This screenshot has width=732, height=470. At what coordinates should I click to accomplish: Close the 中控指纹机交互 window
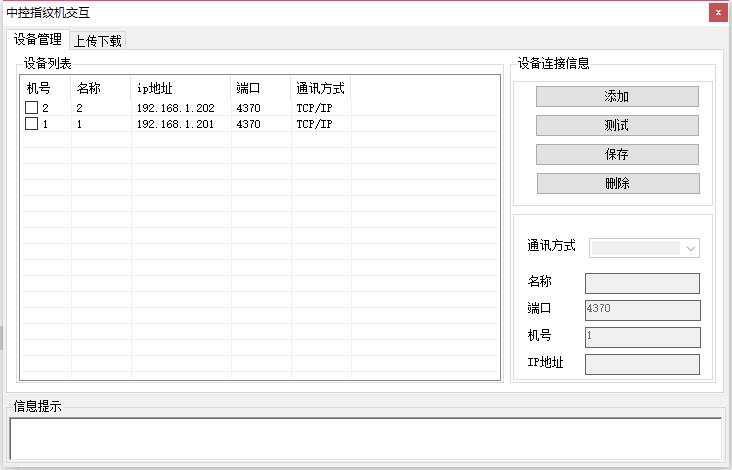click(x=717, y=12)
